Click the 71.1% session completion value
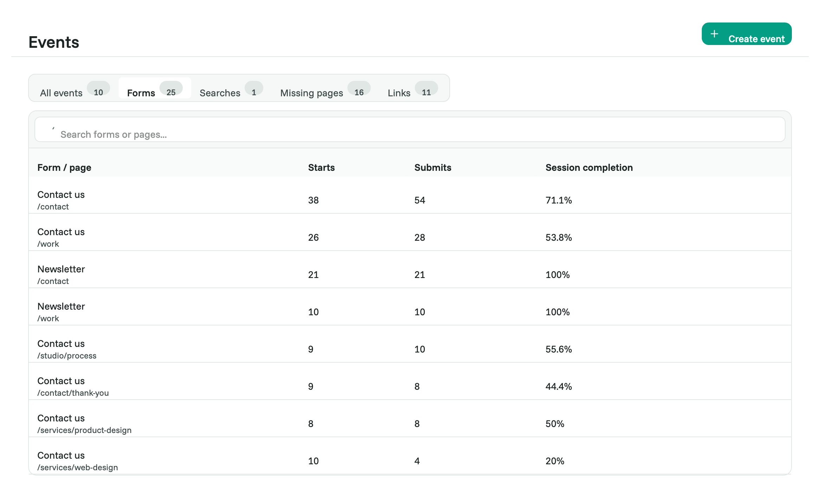Image resolution: width=820 pixels, height=504 pixels. (558, 200)
